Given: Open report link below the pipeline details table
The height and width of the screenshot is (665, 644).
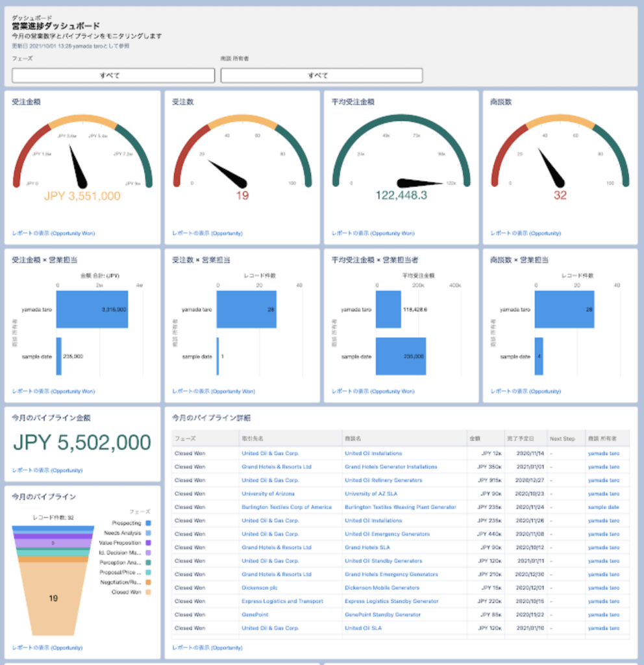Looking at the screenshot, I should [x=207, y=647].
